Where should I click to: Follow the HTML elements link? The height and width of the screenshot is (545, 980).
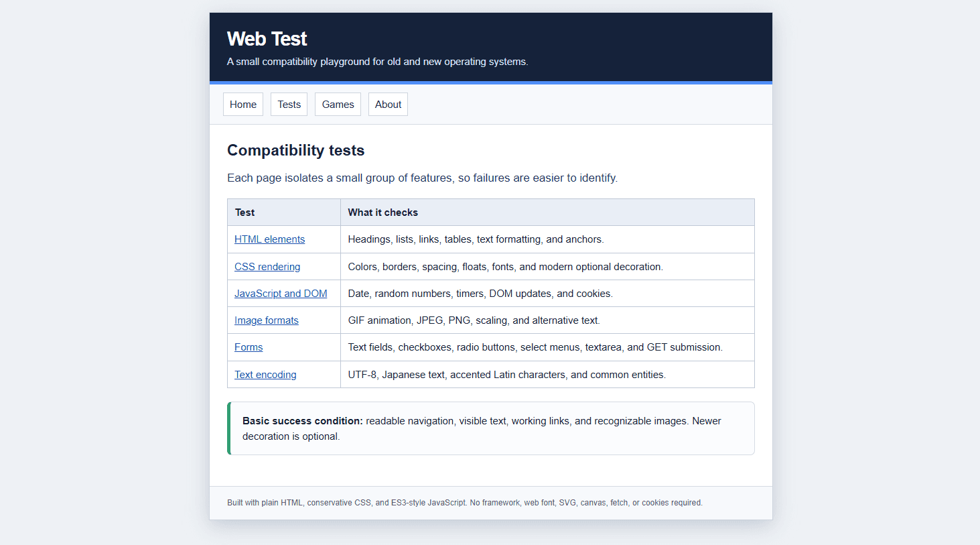click(x=269, y=239)
